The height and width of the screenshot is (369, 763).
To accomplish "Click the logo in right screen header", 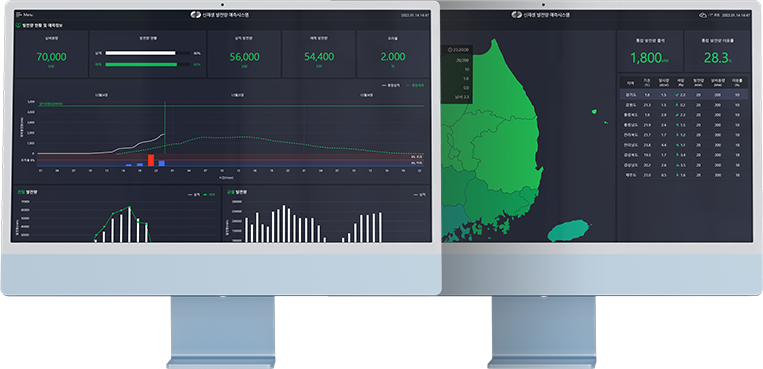I will (x=516, y=15).
